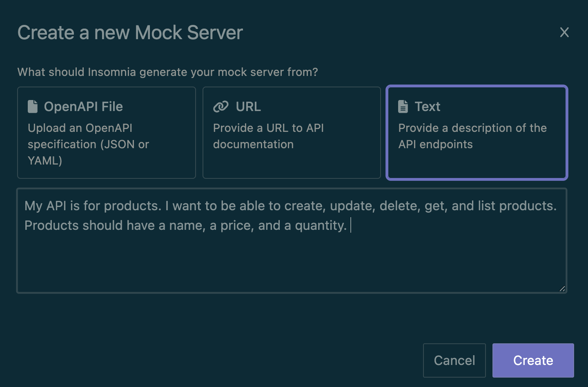Click the textarea resize handle corner
This screenshot has width=588, height=387.
point(562,288)
